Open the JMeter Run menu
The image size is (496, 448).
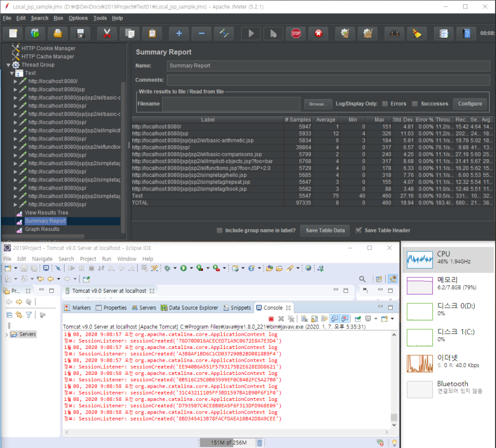[58, 18]
